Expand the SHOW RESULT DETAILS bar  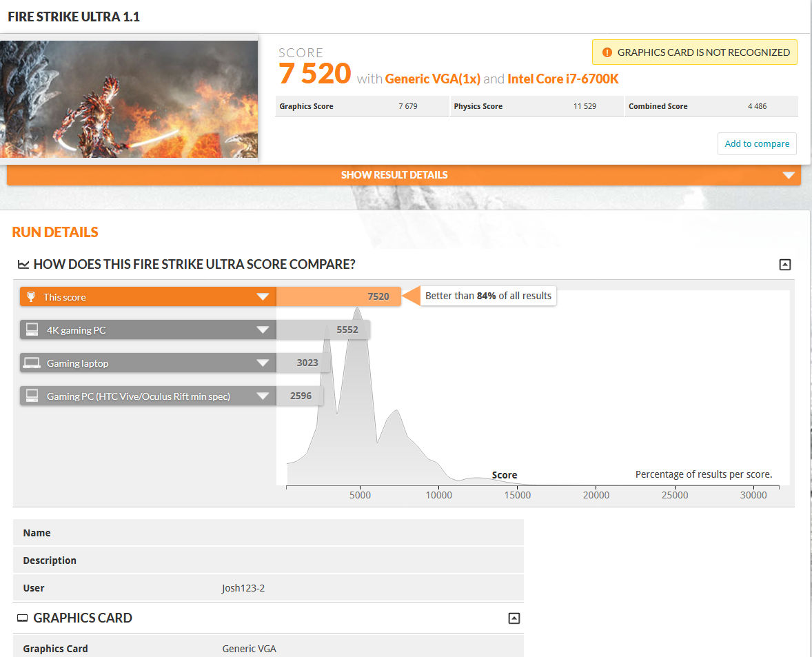(x=394, y=175)
